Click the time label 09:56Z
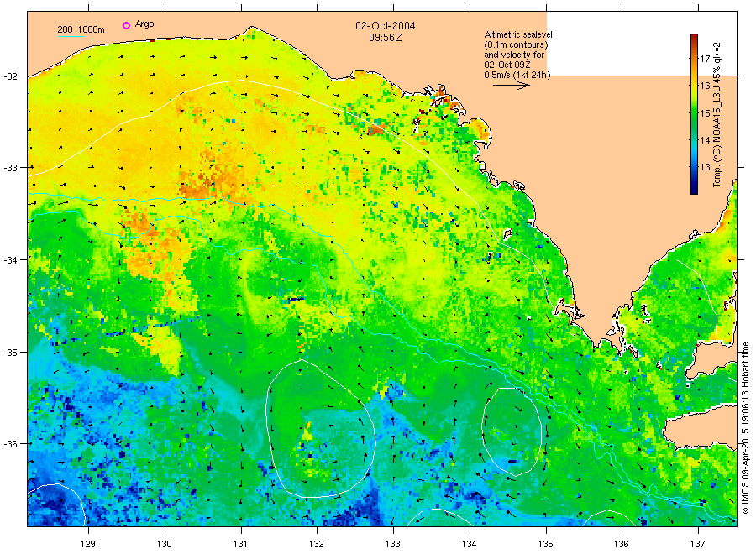The width and height of the screenshot is (756, 554). 385,38
